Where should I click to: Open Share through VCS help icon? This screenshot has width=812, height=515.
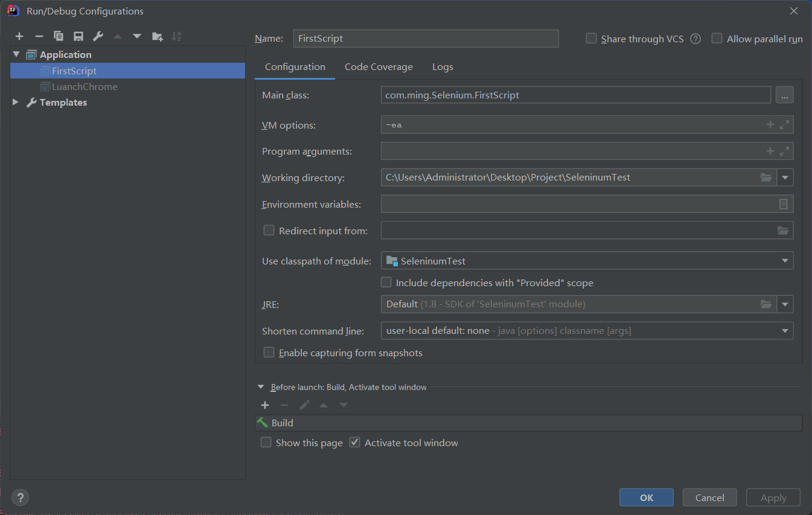(695, 39)
